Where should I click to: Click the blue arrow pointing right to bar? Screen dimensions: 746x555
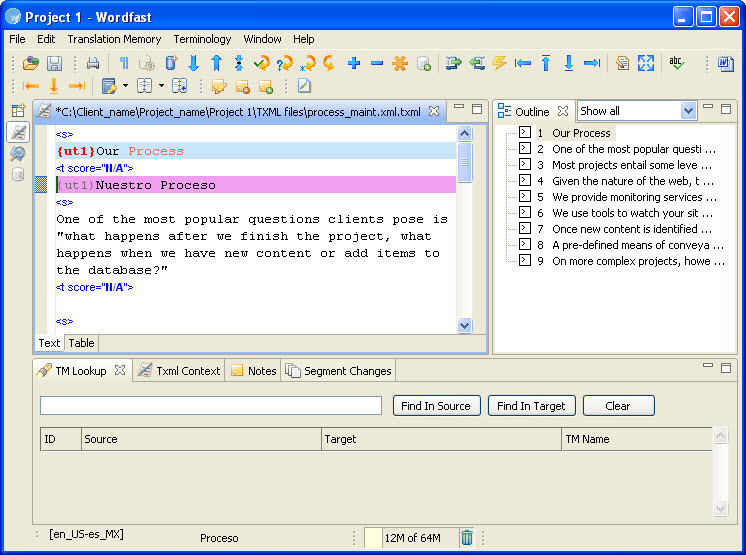592,63
